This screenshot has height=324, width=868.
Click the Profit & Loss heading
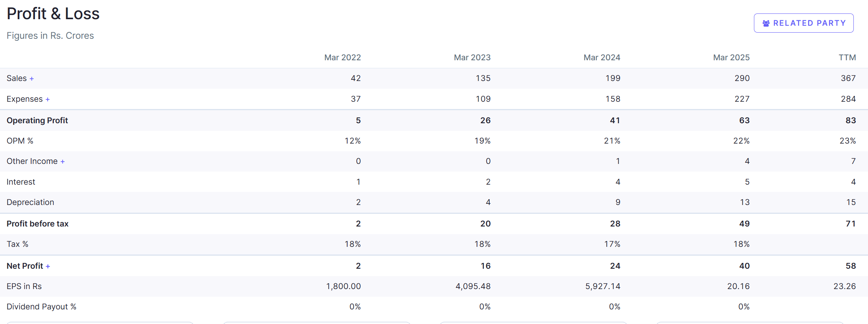click(x=53, y=14)
